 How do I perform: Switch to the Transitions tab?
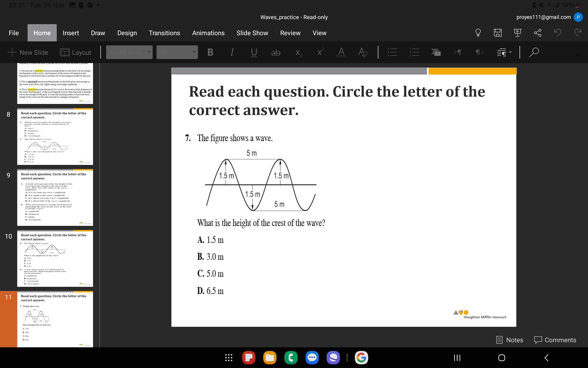pyautogui.click(x=164, y=33)
